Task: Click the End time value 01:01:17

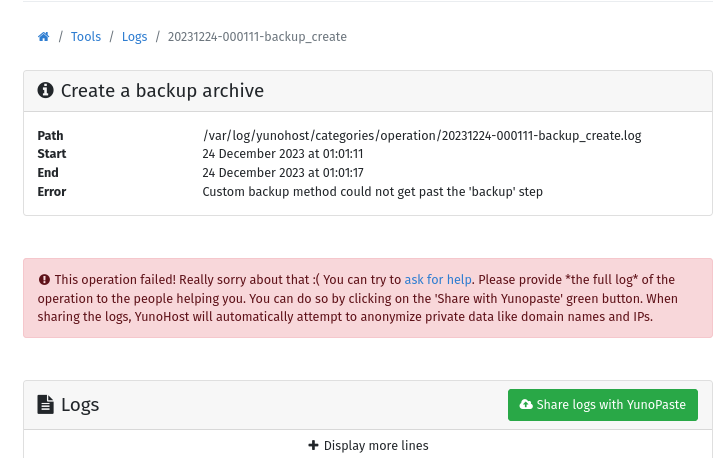Action: point(343,173)
